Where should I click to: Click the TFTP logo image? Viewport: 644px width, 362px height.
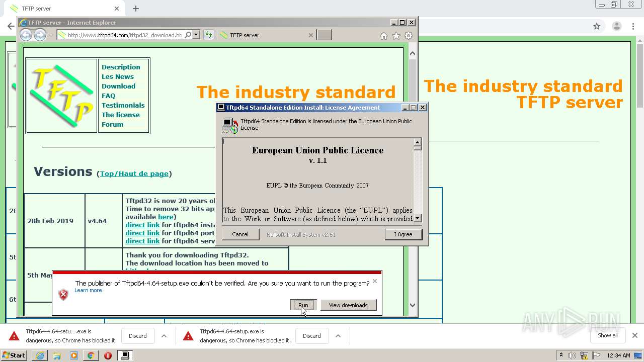click(61, 96)
